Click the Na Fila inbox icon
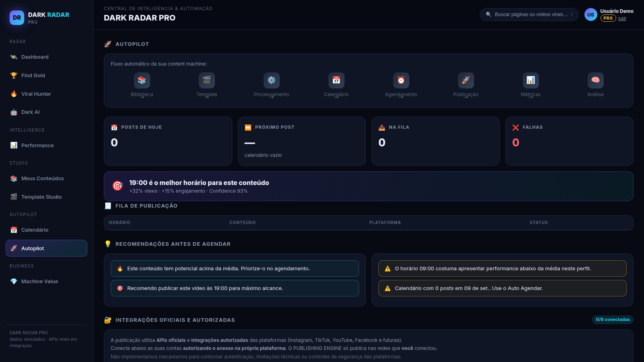Viewport: 644px width, 362px height. click(382, 128)
